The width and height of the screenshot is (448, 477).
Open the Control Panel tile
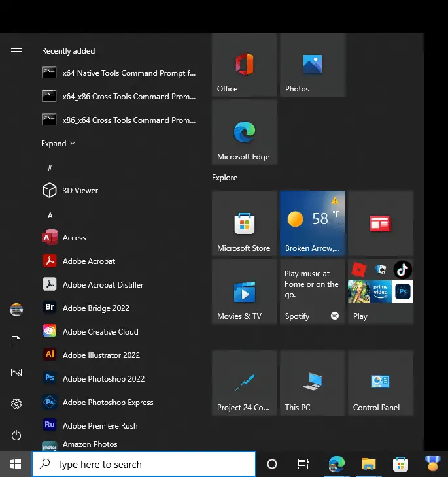381,383
